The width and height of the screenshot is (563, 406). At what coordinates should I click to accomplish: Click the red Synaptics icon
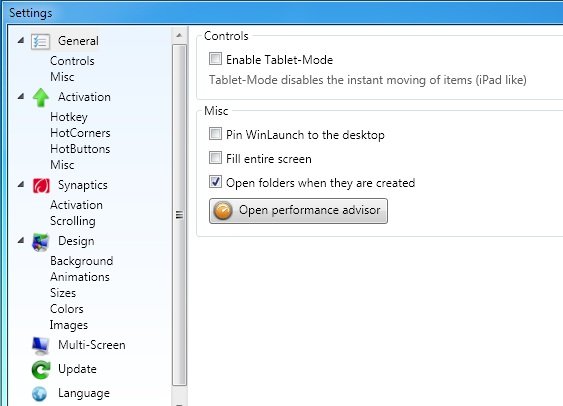41,186
